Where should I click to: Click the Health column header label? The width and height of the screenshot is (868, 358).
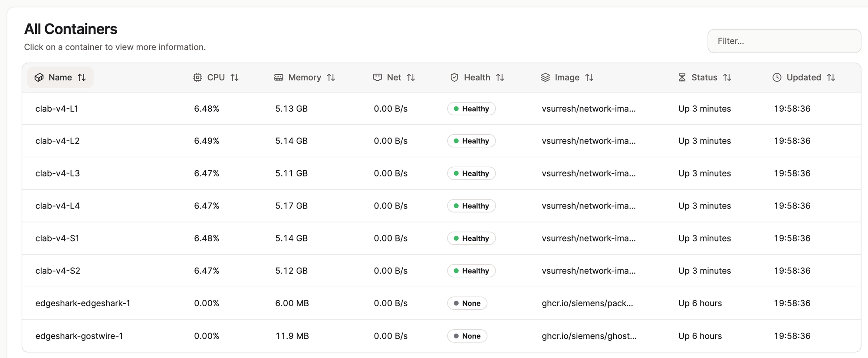point(477,77)
